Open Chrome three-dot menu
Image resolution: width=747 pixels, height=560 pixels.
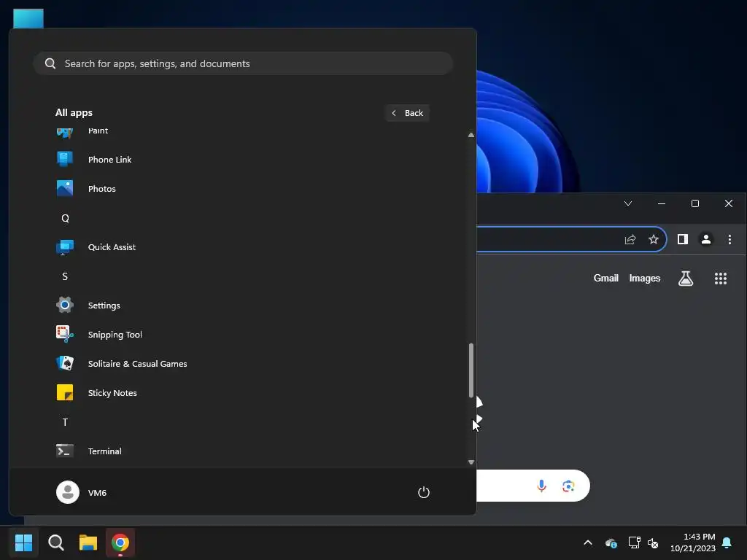[729, 239]
